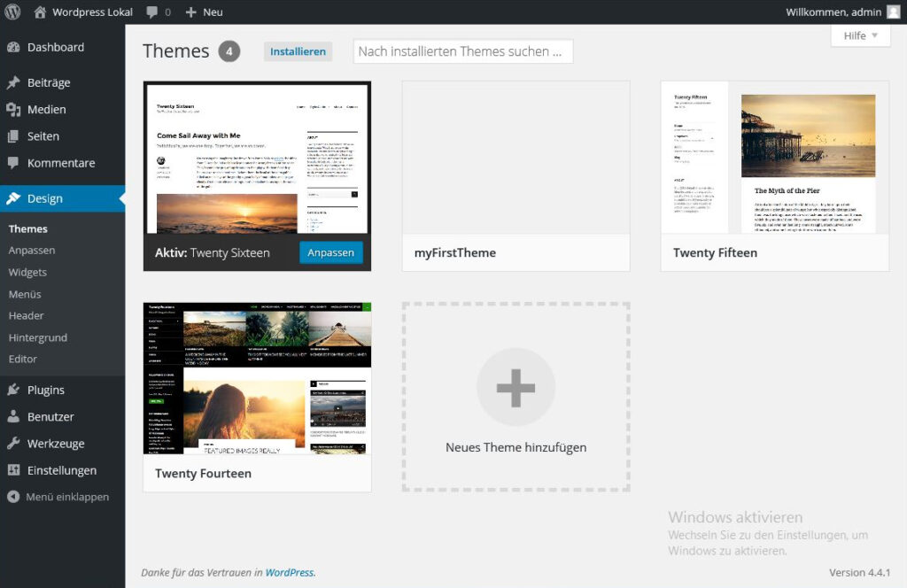Click the Dashboard gauge icon
907x588 pixels.
13,48
